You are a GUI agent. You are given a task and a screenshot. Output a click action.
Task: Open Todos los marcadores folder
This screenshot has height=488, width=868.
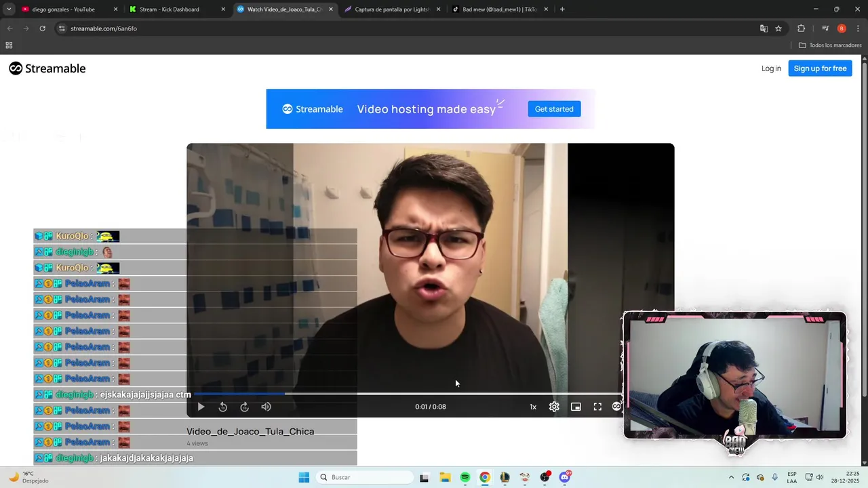click(x=830, y=45)
